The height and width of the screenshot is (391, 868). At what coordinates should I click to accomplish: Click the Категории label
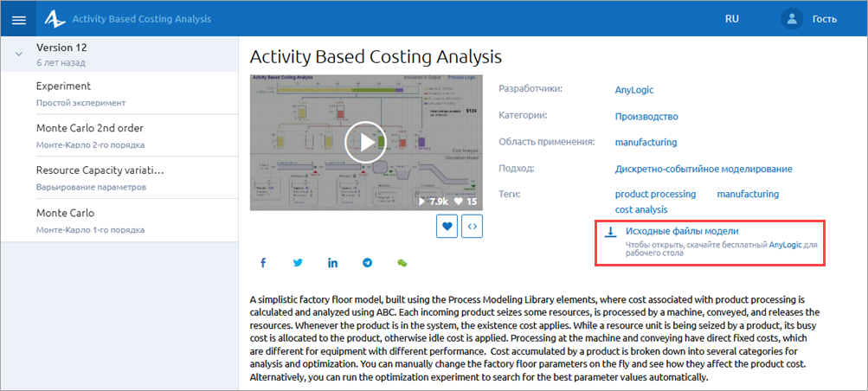tap(523, 116)
